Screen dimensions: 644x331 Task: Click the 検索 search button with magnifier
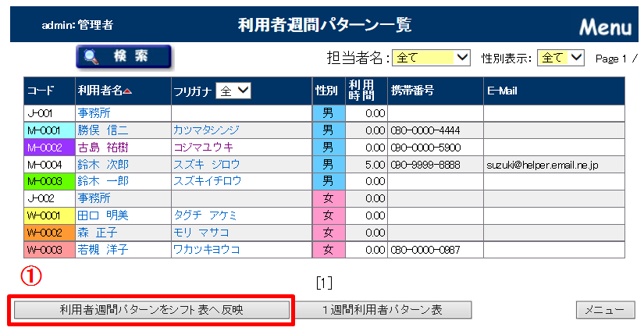[x=124, y=56]
